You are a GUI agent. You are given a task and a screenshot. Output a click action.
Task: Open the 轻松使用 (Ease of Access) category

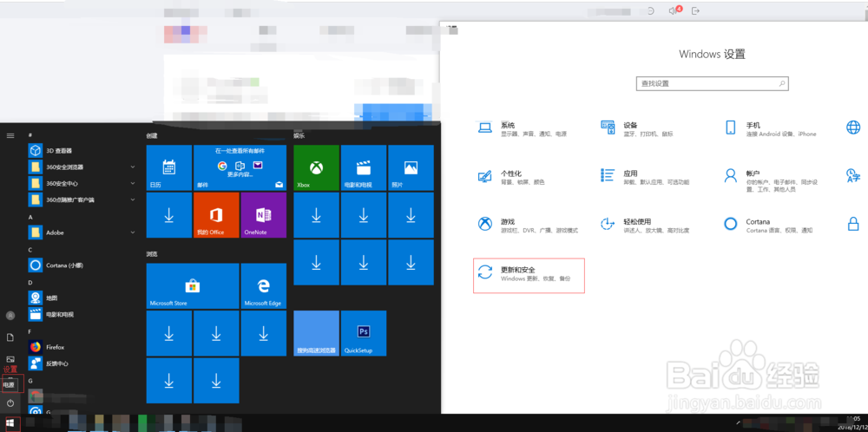pos(645,226)
